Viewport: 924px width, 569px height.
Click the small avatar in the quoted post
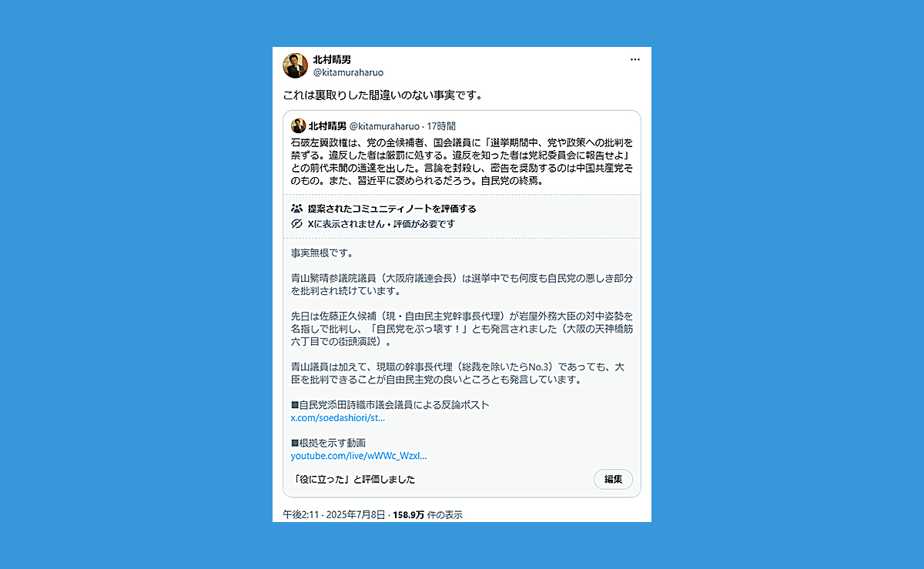pos(298,126)
